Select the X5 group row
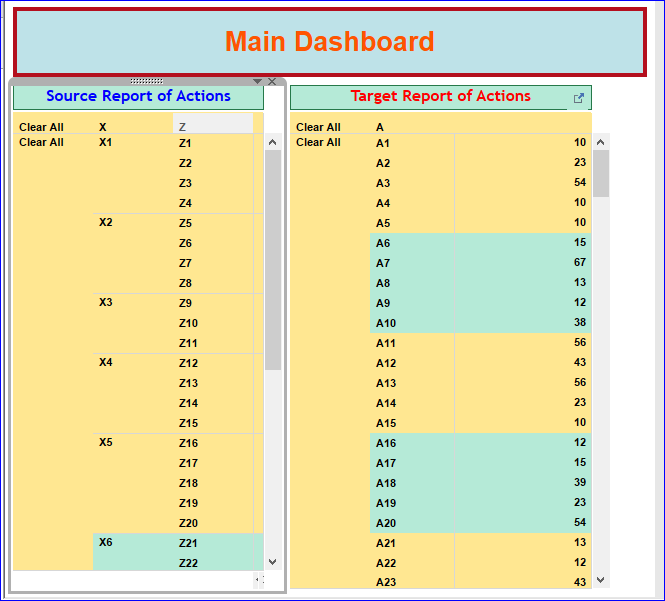Viewport: 665px width, 601px height. [x=106, y=442]
